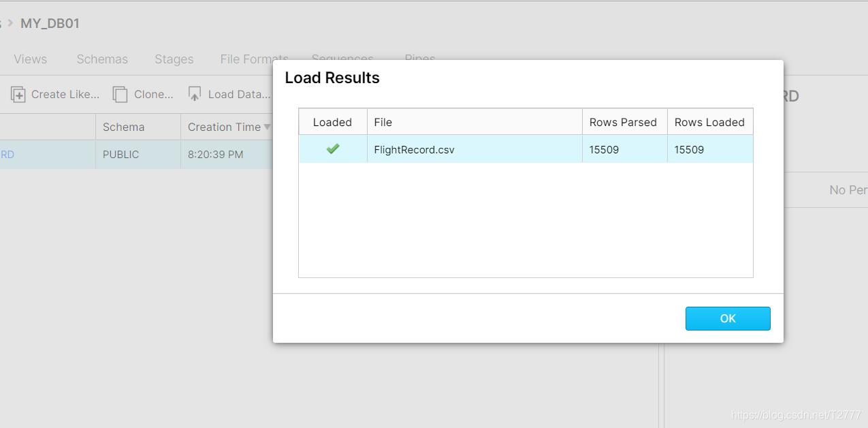Open the Views tab in background page

31,59
